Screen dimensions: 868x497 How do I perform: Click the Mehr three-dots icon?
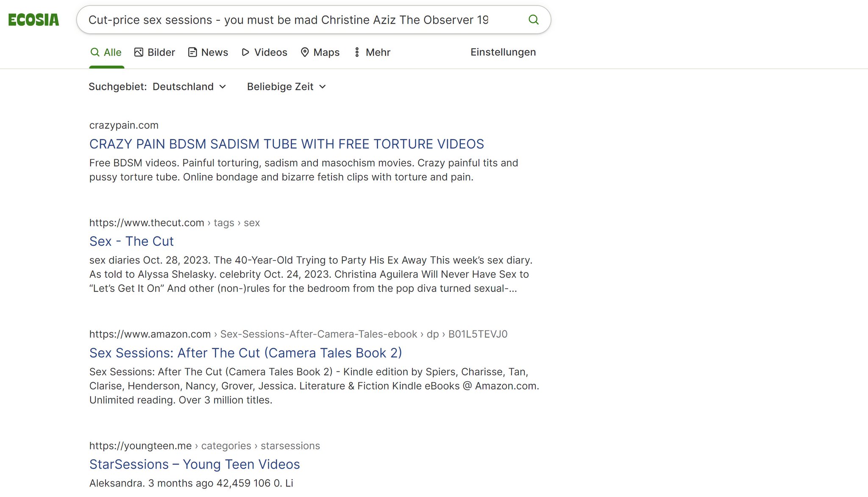pos(357,52)
